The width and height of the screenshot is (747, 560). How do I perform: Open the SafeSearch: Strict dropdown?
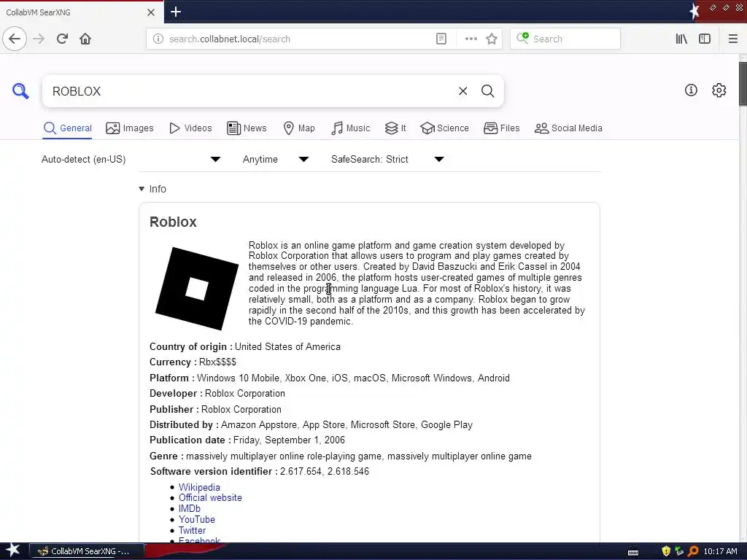point(388,159)
